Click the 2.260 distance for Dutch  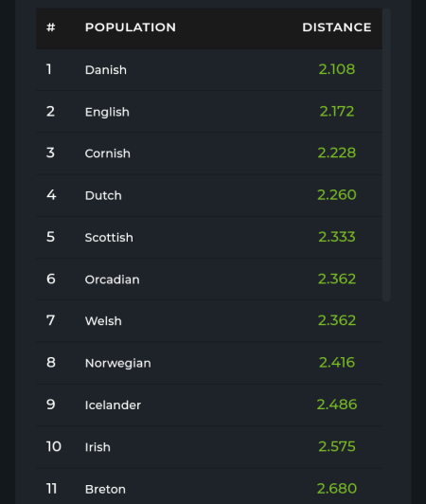click(337, 195)
